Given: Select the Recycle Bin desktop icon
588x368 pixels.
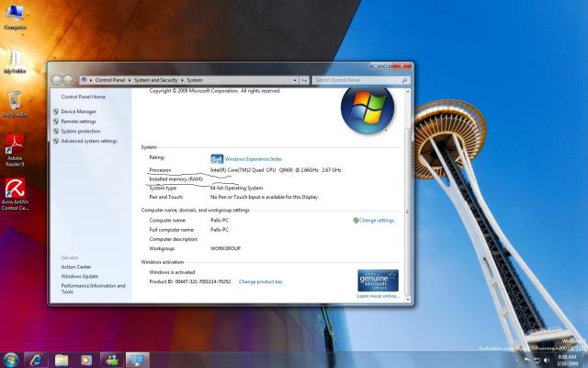Looking at the screenshot, I should coord(15,104).
